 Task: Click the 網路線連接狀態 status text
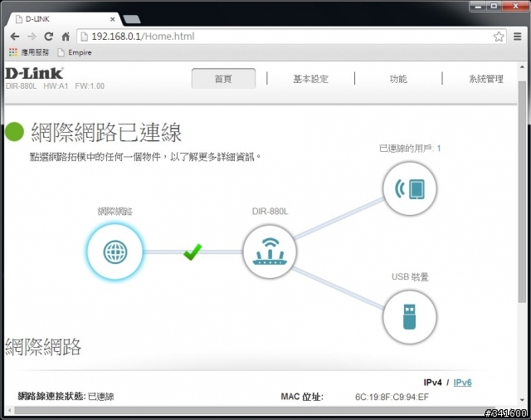pos(66,396)
